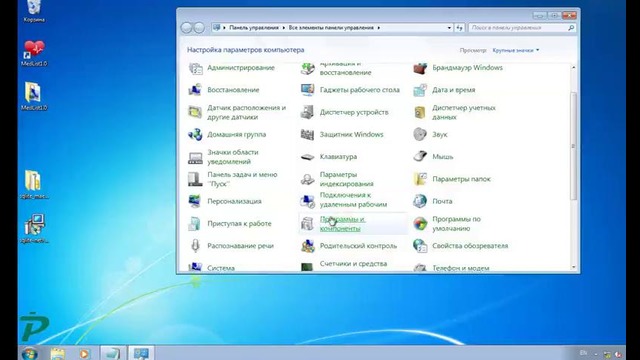640x360 pixels.
Task: Click the scrollbar down arrow
Action: click(573, 267)
